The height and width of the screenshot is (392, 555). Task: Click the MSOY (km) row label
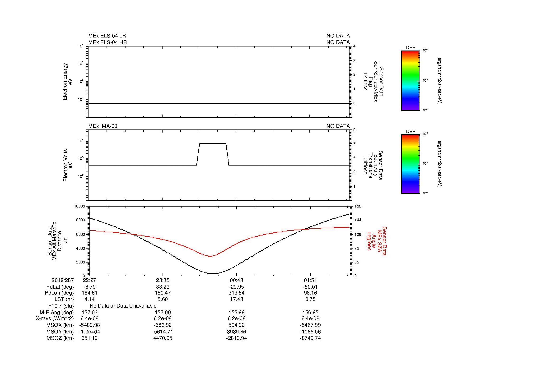(60, 332)
